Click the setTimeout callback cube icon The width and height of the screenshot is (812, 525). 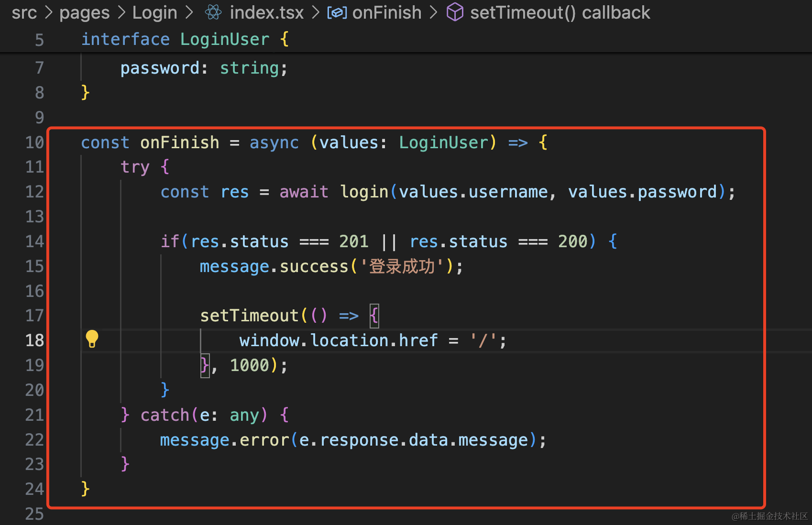click(455, 12)
